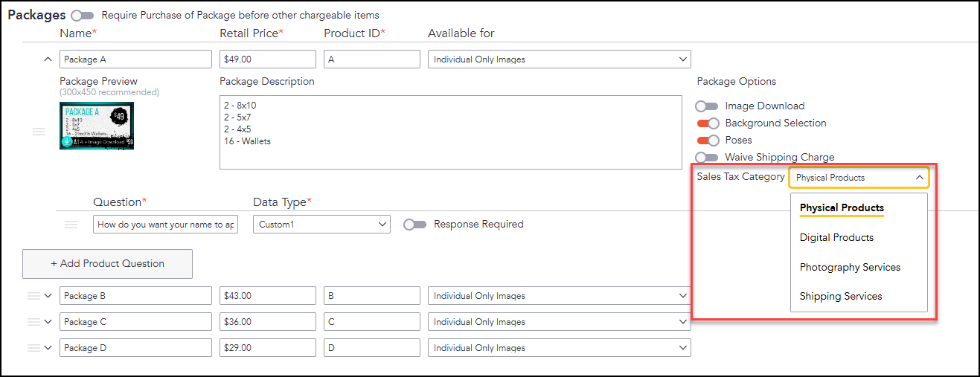Choose Photography Services tax category
The height and width of the screenshot is (377, 980).
pos(850,267)
